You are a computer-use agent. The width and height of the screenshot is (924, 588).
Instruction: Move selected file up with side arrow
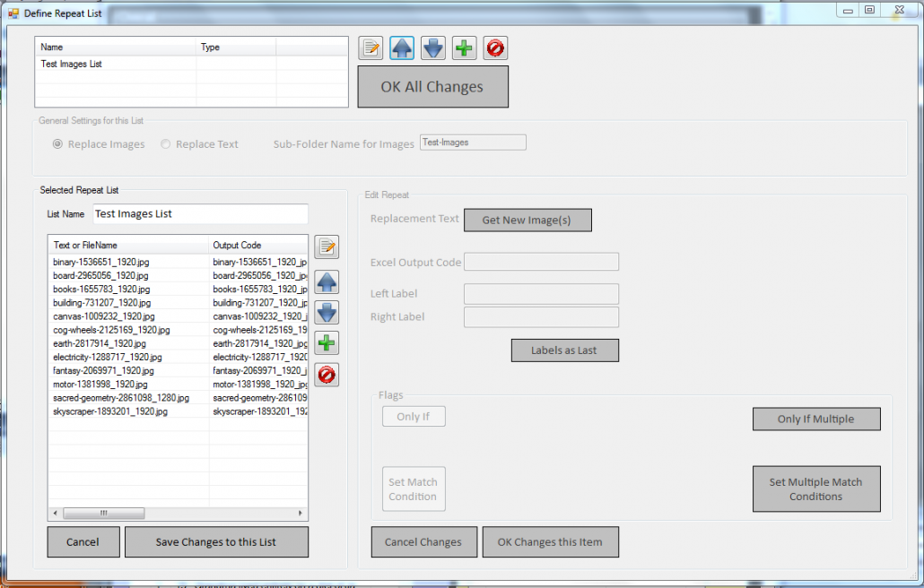(x=327, y=281)
